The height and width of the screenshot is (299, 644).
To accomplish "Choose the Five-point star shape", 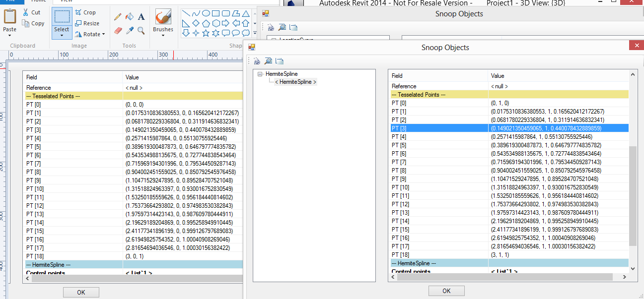I will (x=206, y=33).
